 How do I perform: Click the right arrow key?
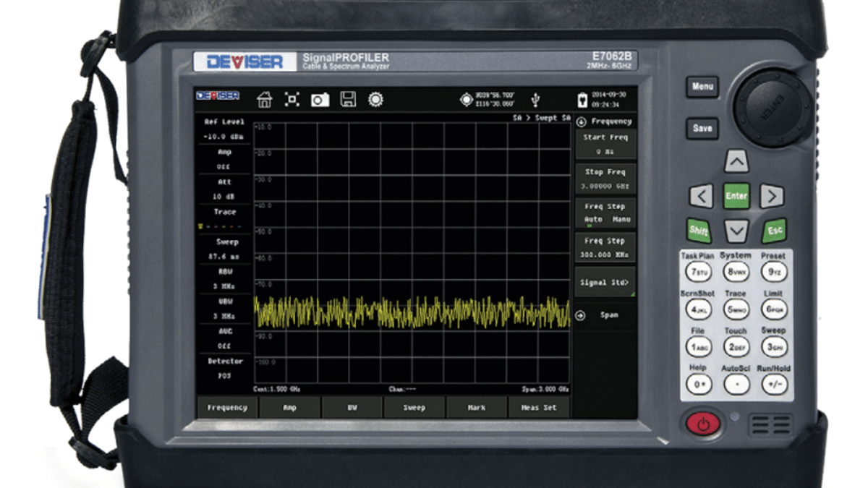click(x=773, y=196)
